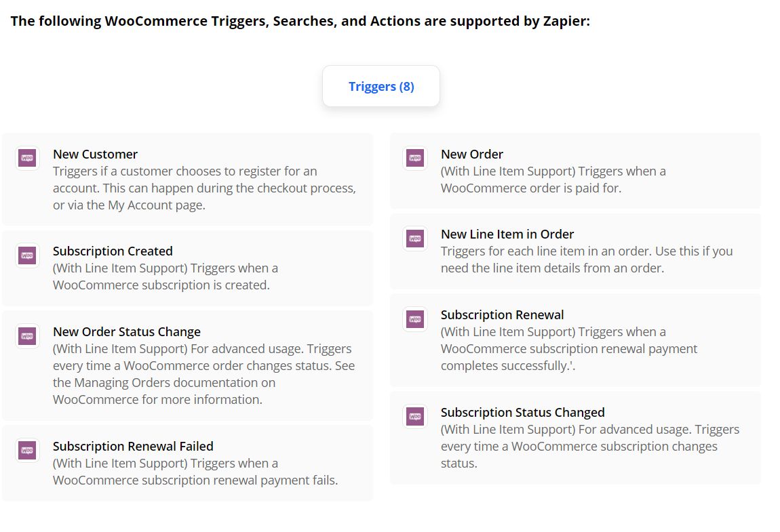Open the New Customer trigger title
This screenshot has width=780, height=532.
click(95, 155)
